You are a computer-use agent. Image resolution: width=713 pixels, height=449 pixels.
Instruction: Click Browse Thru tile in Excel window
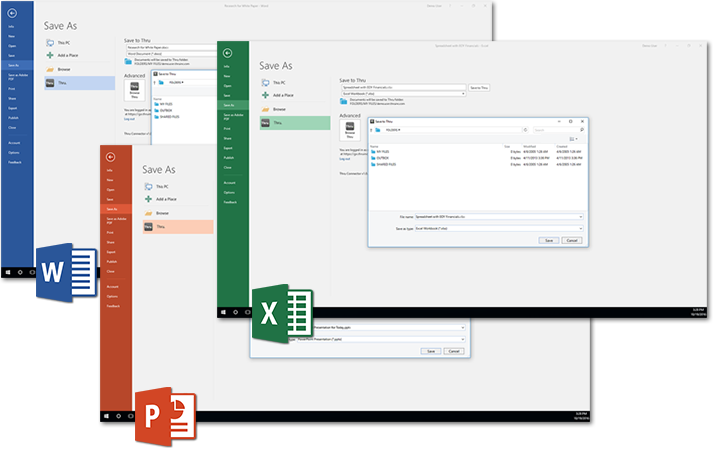[x=350, y=130]
